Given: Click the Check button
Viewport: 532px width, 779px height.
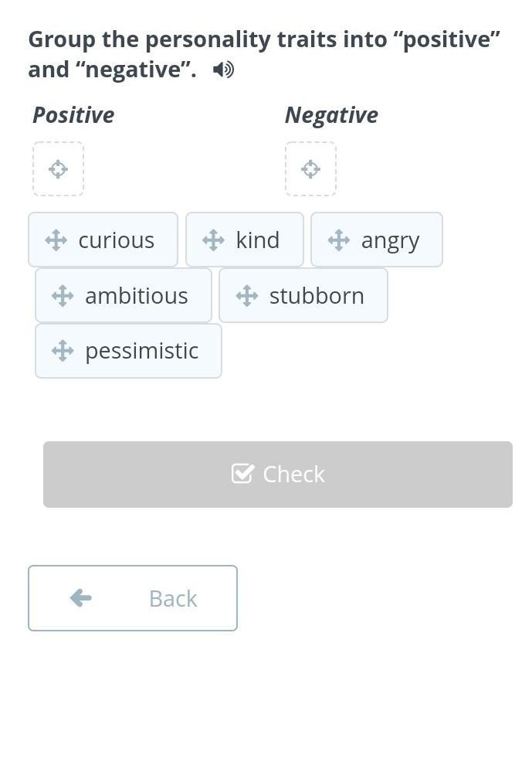Looking at the screenshot, I should [278, 475].
